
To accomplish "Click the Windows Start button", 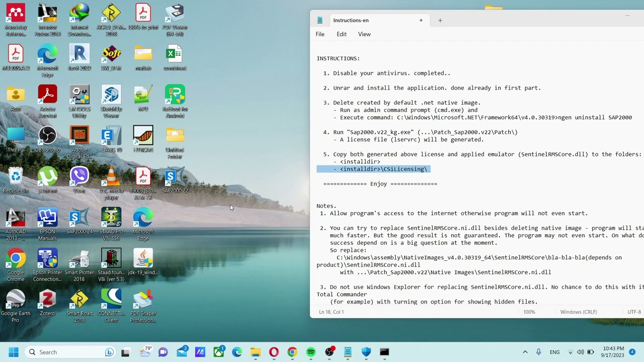I will 14,352.
